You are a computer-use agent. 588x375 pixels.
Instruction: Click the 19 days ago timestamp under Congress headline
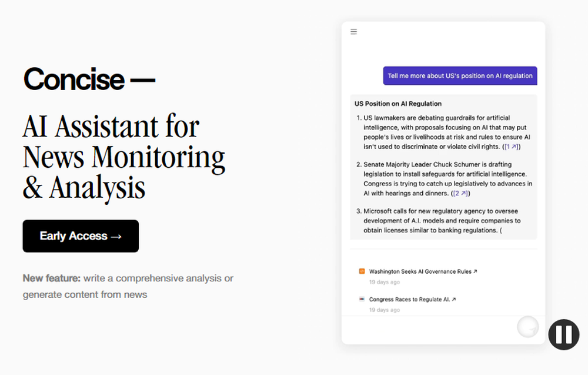(x=384, y=310)
